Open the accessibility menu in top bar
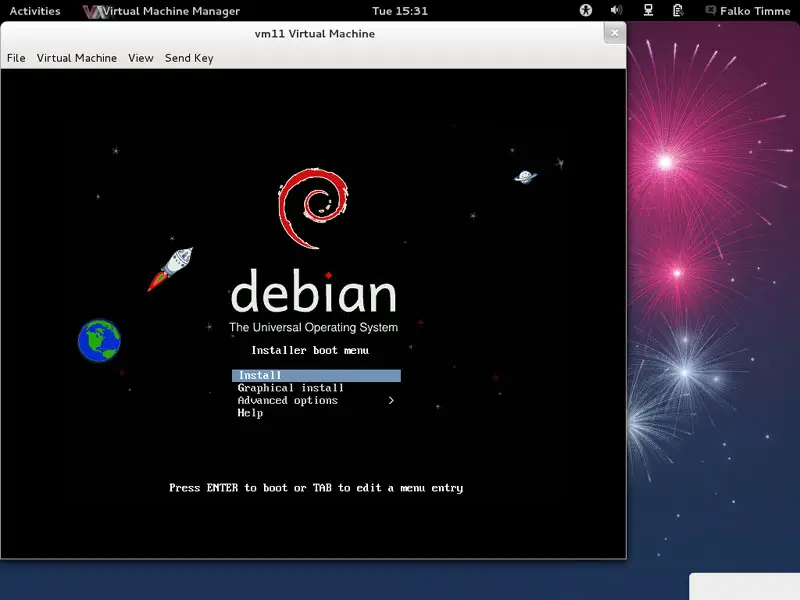 586,11
